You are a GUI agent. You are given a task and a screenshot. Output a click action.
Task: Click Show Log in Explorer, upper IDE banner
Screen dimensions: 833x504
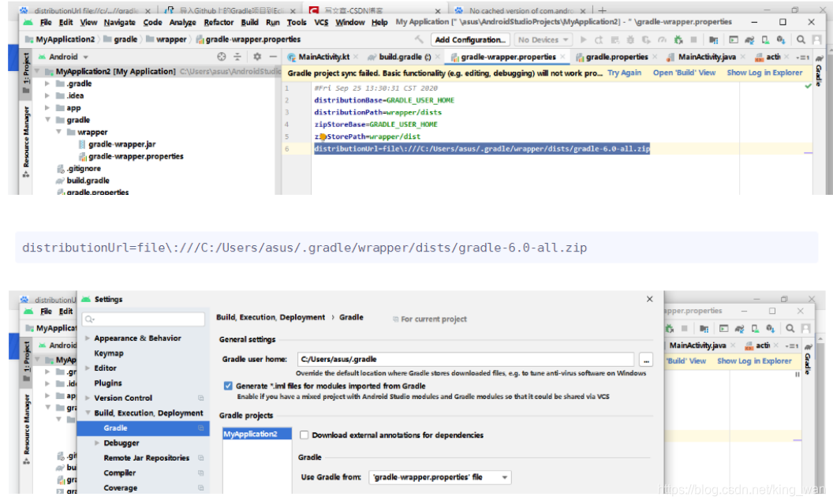click(x=764, y=73)
